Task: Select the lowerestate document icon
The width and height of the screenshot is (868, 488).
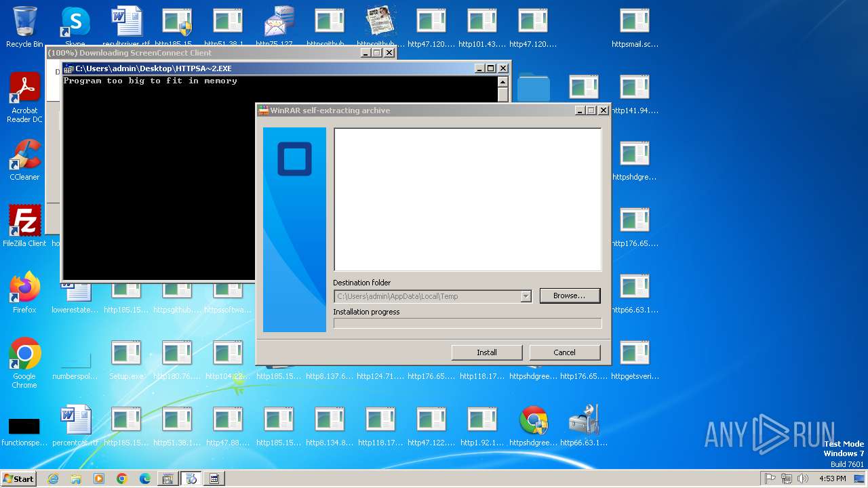Action: (x=75, y=298)
